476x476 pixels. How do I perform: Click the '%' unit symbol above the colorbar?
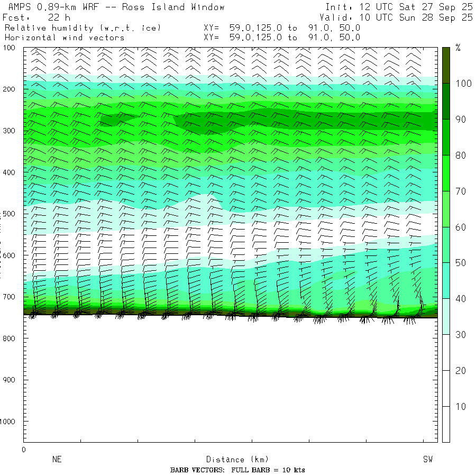pos(458,48)
